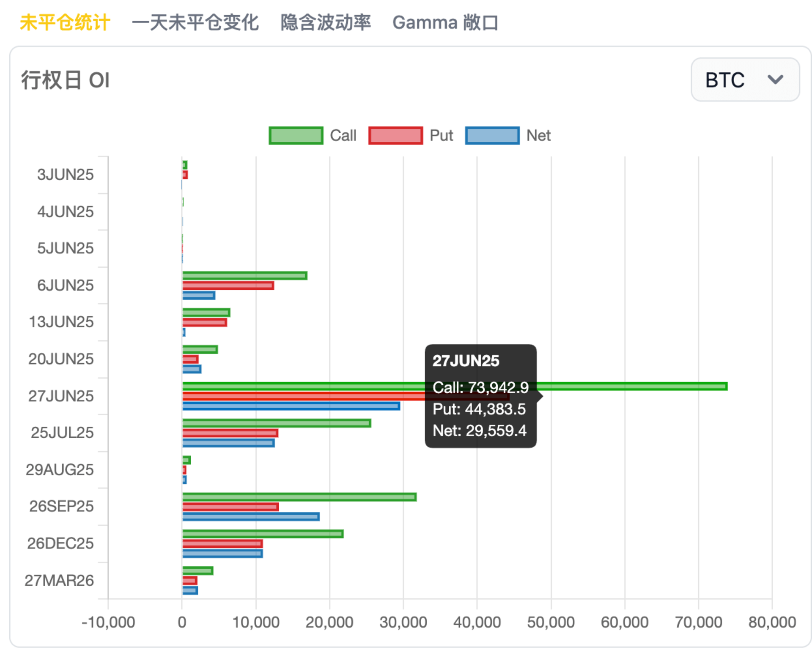Click the chevron arrow beside BTC
Viewport: 812px width, 653px height.
point(775,80)
